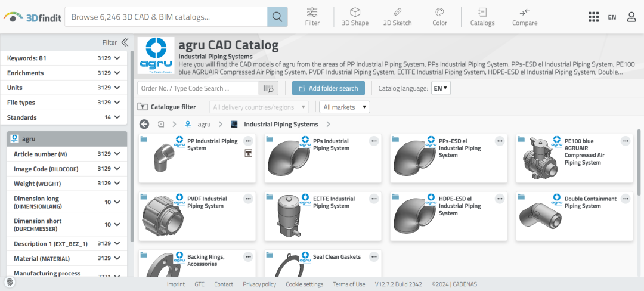644x291 pixels.
Task: Expand Weight (WEIGHT) filter
Action: [67, 184]
